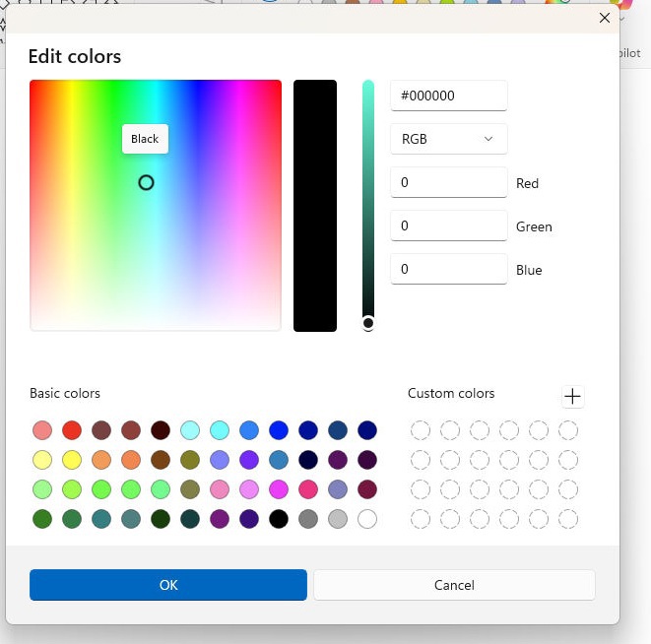
Task: Click the black color preview bar
Action: (315, 206)
